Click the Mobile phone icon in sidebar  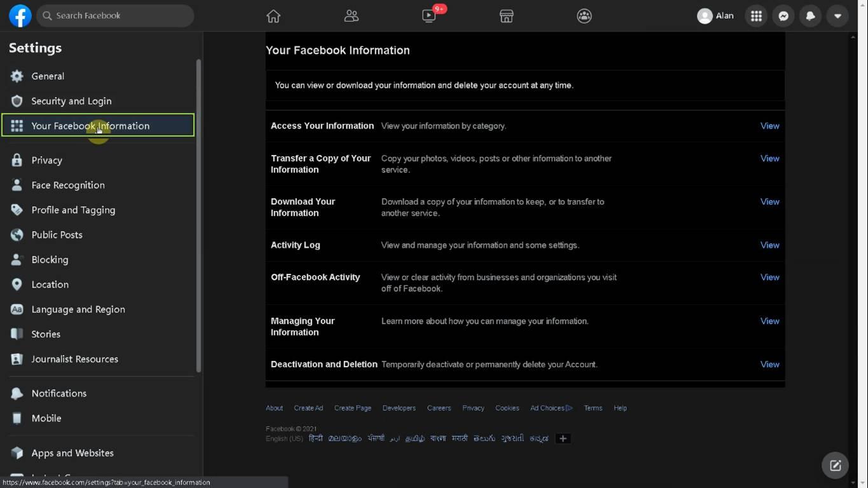coord(17,418)
